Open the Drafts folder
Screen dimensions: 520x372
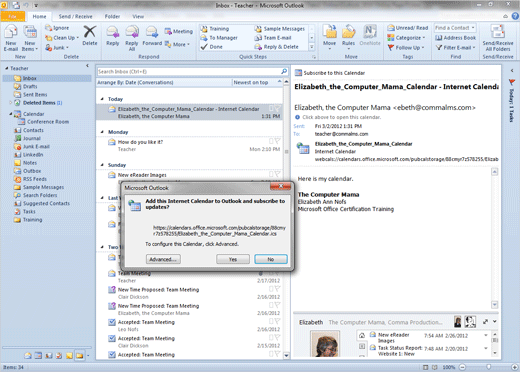point(30,86)
